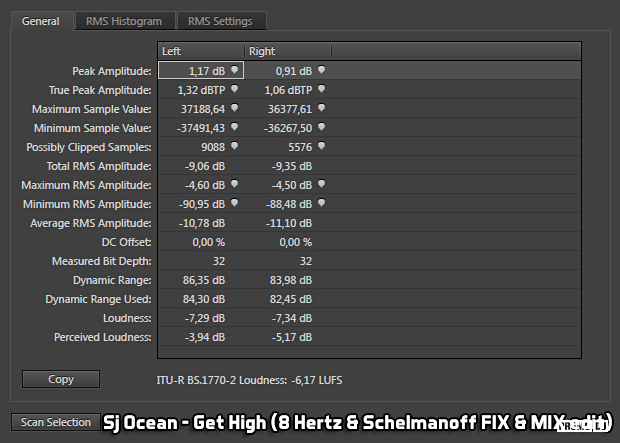Open the RMS Settings tab
This screenshot has height=443, width=620.
(x=221, y=21)
